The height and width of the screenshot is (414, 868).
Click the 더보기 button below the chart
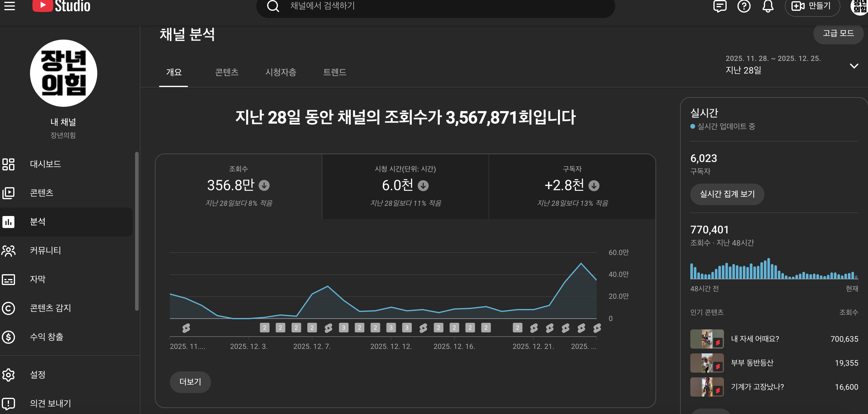190,382
